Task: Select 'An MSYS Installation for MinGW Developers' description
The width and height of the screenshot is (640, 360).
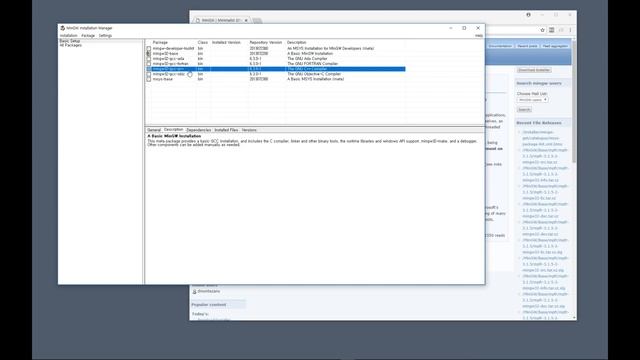Action: tap(331, 49)
